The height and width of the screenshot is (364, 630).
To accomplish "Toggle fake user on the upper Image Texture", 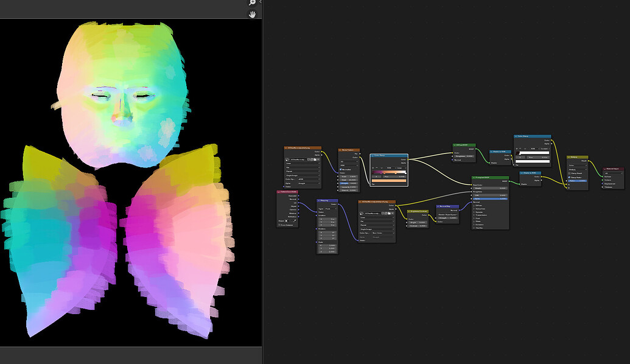I will point(308,159).
